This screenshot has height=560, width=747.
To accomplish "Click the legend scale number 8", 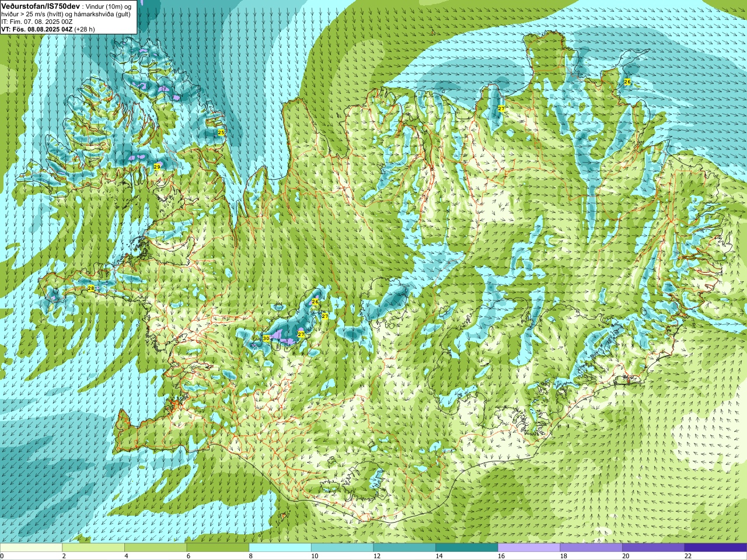I will (251, 556).
